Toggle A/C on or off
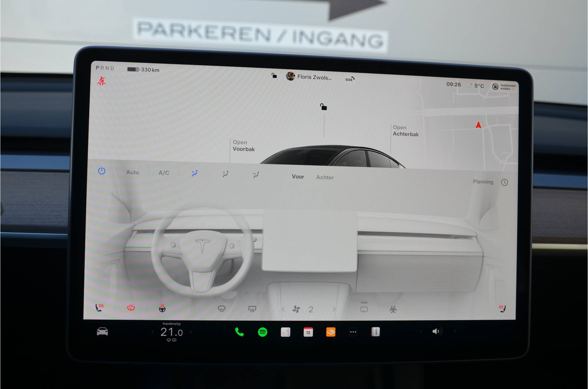This screenshot has height=389, width=588. [164, 173]
